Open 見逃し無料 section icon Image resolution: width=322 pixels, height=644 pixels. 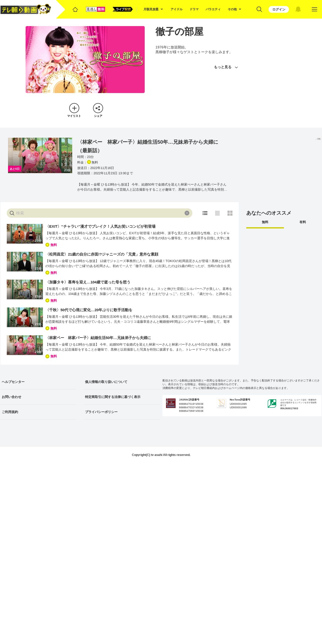pyautogui.click(x=96, y=9)
